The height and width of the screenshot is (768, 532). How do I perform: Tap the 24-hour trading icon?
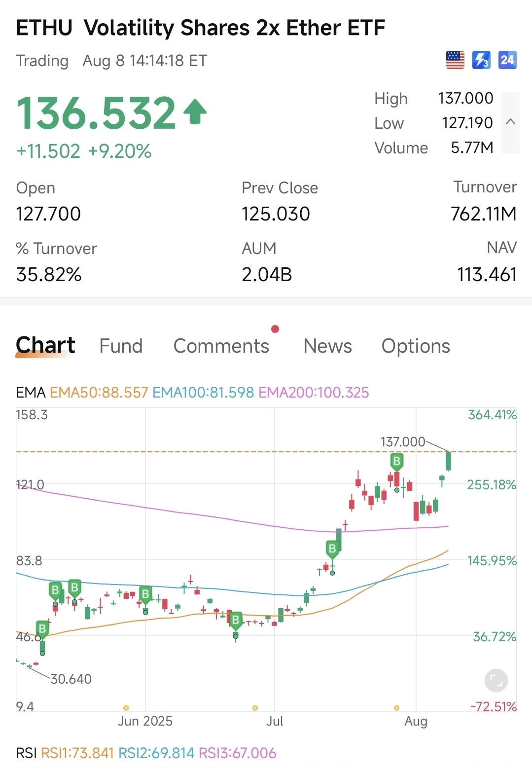click(x=507, y=60)
